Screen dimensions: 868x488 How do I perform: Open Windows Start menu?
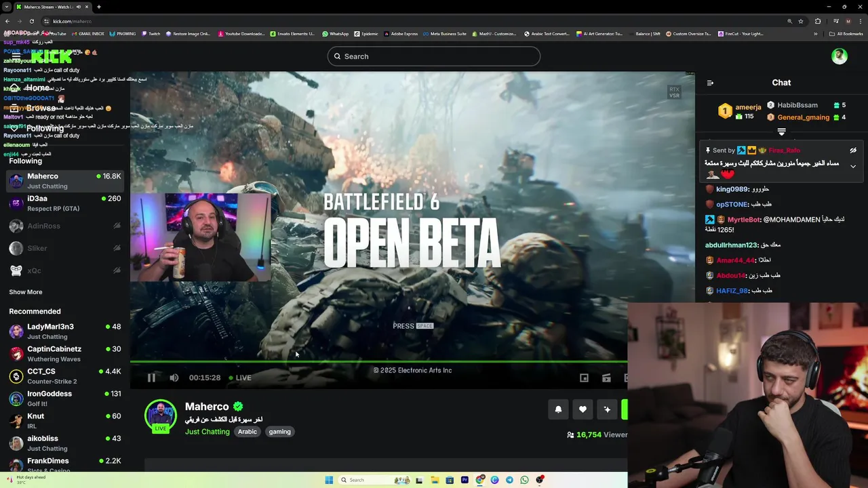(329, 480)
